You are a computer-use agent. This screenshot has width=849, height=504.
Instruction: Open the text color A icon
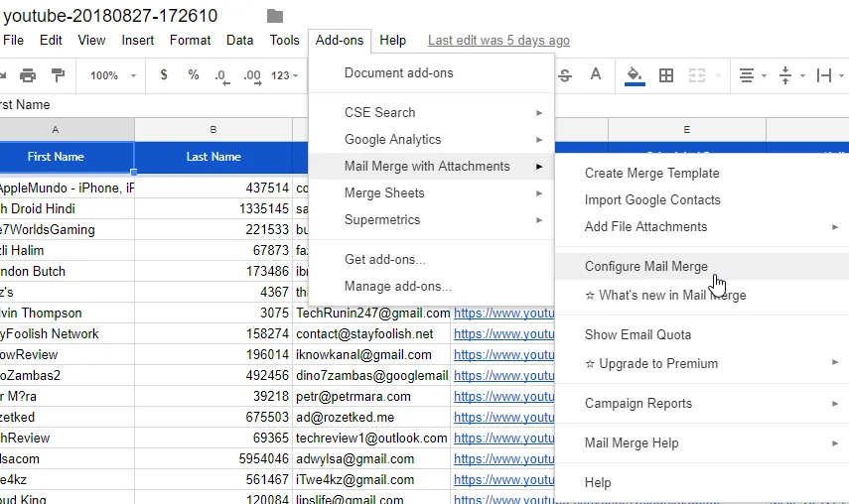point(595,74)
